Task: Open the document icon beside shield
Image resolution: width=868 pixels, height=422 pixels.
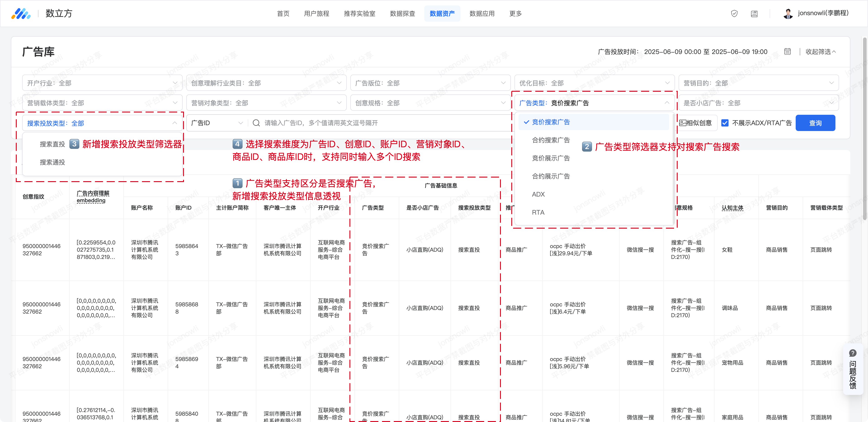Action: tap(754, 14)
